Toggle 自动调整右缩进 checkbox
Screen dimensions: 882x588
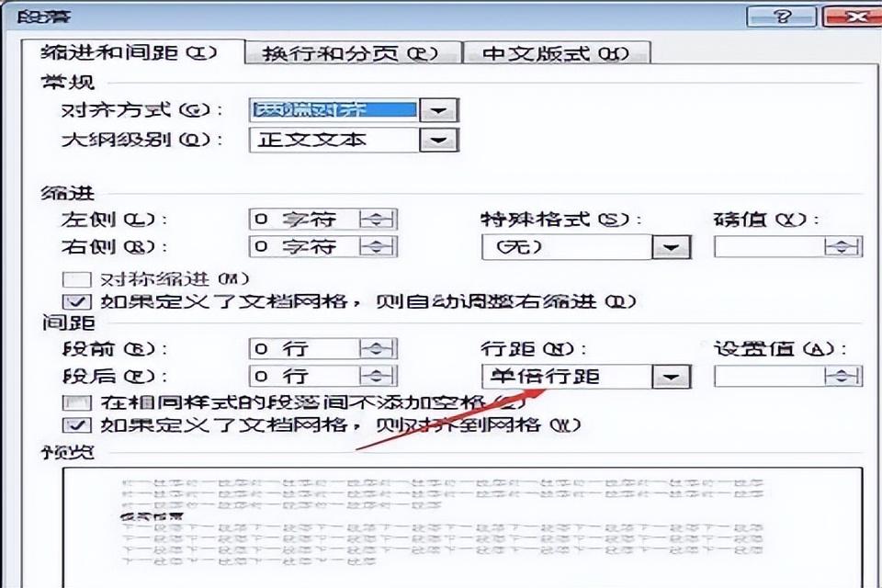tap(76, 302)
